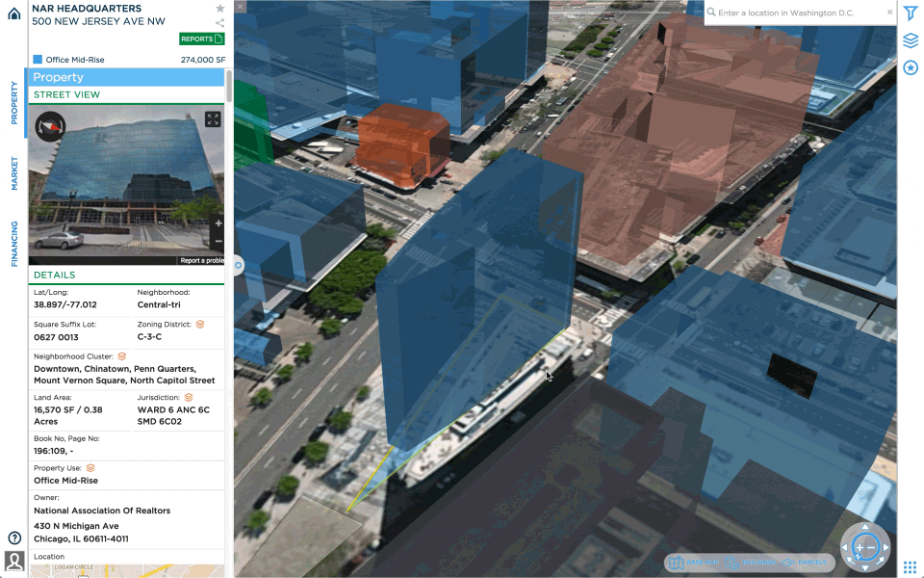
Task: Pan the map up with arrow
Action: 865,527
